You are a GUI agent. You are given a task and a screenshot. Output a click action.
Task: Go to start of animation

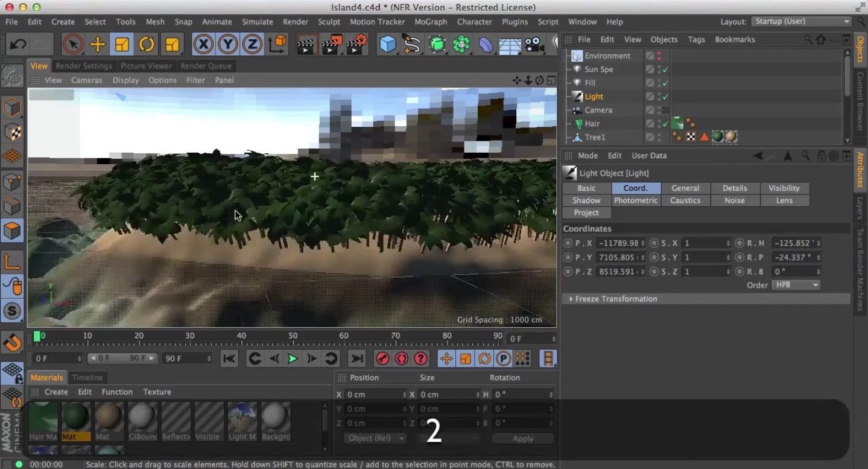pyautogui.click(x=229, y=359)
